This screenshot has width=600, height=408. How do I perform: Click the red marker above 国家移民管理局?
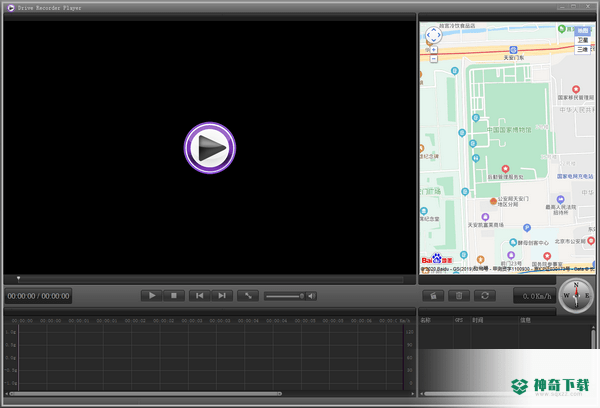tap(576, 90)
